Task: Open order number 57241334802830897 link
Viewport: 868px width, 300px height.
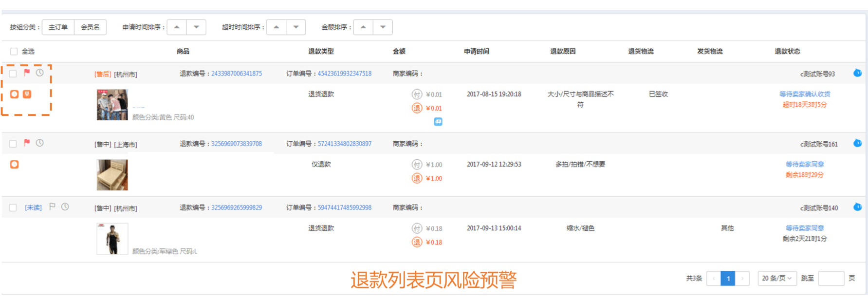Action: tap(345, 144)
